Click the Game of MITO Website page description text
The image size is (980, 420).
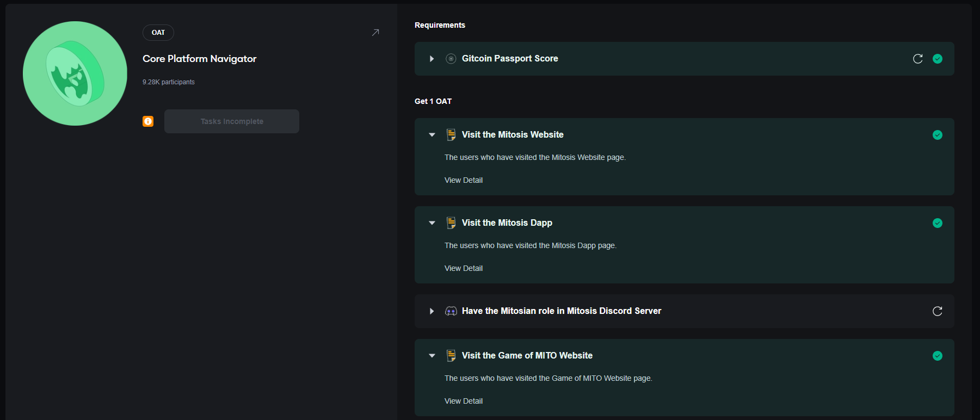tap(548, 378)
